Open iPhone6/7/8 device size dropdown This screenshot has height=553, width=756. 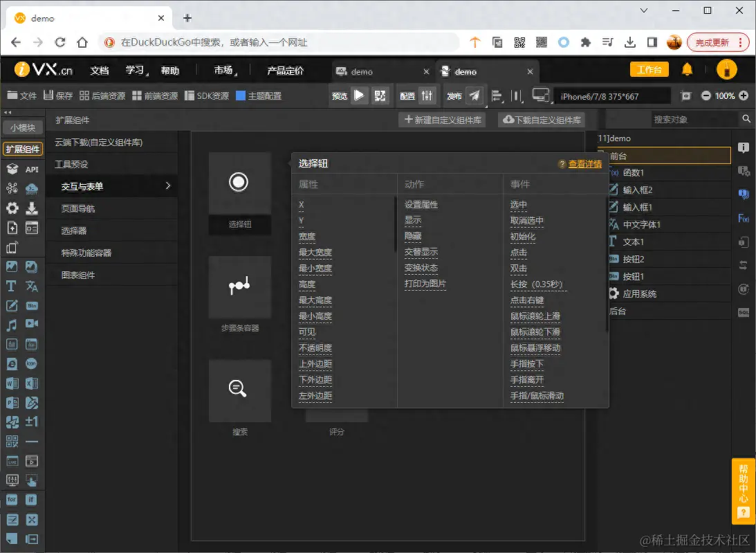612,96
